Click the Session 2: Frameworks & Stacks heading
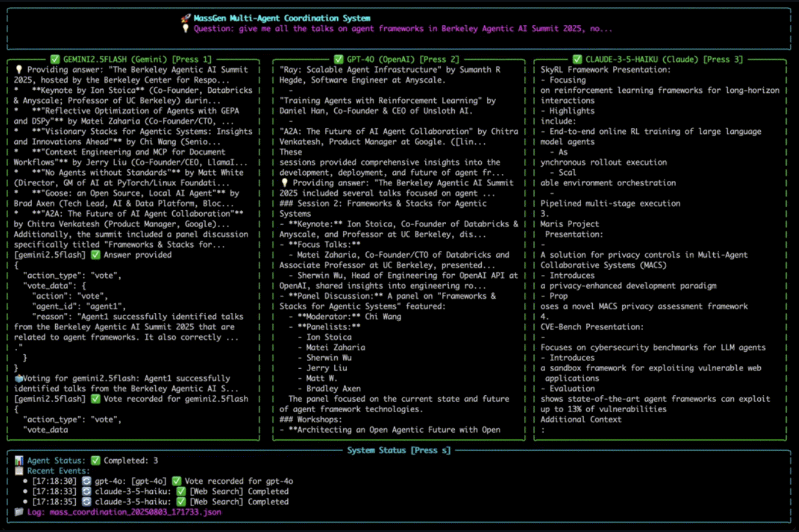This screenshot has width=799, height=532. coord(383,203)
